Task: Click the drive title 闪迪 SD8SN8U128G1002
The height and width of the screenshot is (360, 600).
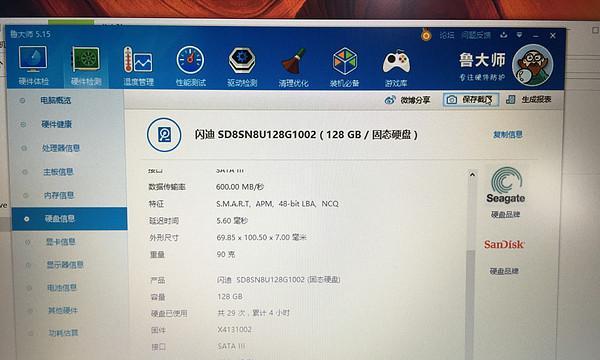Action: [306, 135]
